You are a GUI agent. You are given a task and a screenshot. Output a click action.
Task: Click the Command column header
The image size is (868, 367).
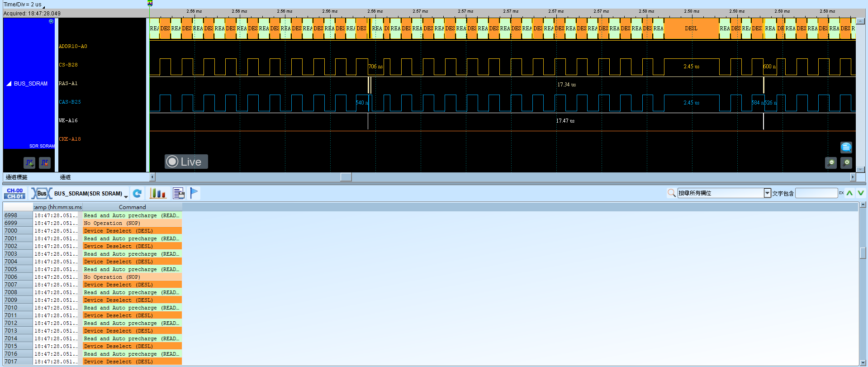(132, 207)
